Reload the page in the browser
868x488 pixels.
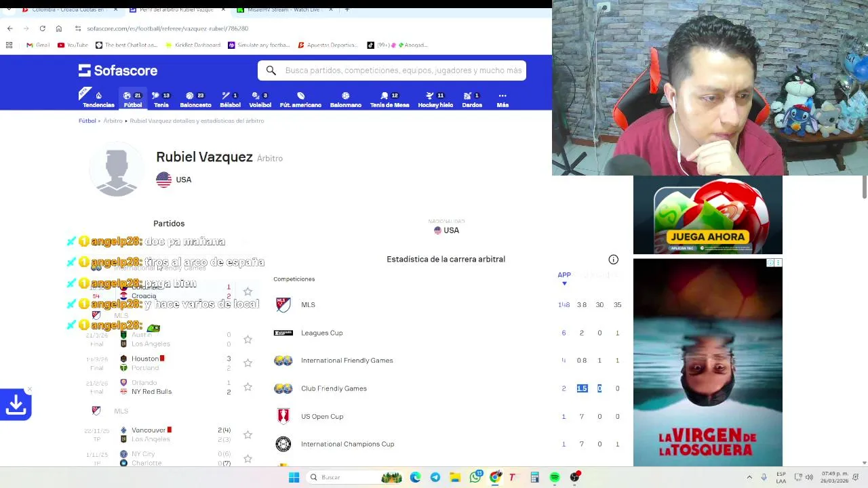click(42, 28)
